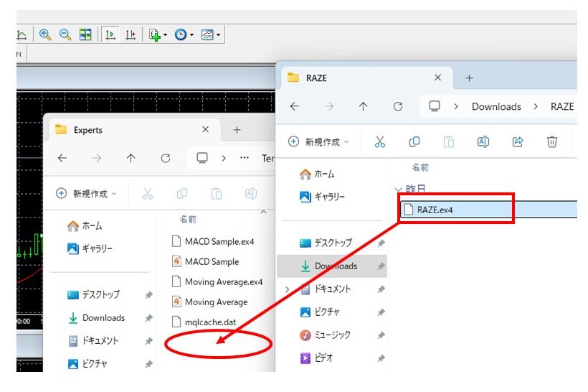Click the zoom in magnifier icon

click(45, 34)
